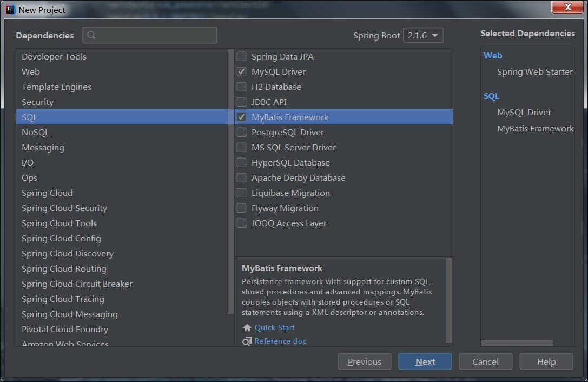588x382 pixels.
Task: Click the Quick Start home icon
Action: pyautogui.click(x=247, y=327)
